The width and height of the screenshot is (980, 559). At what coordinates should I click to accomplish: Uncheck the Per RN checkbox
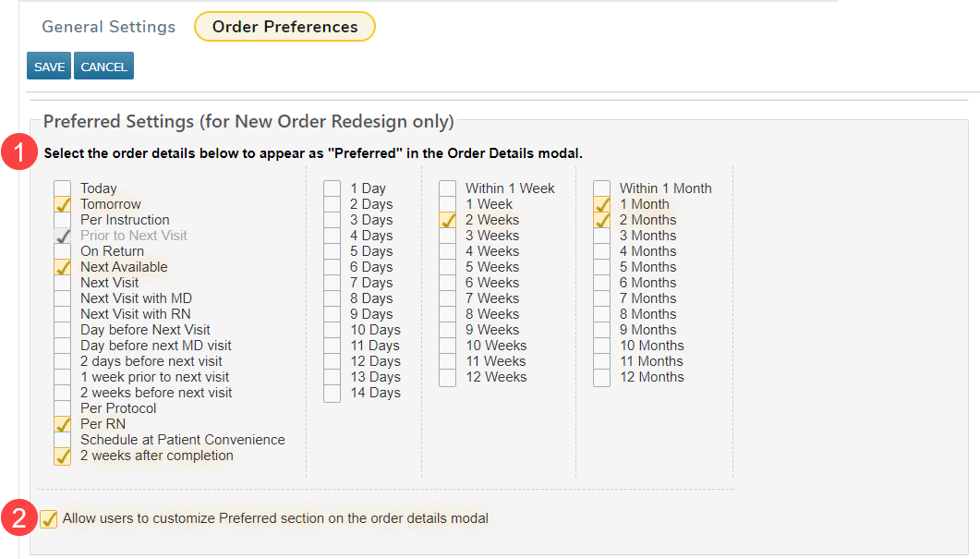[62, 424]
